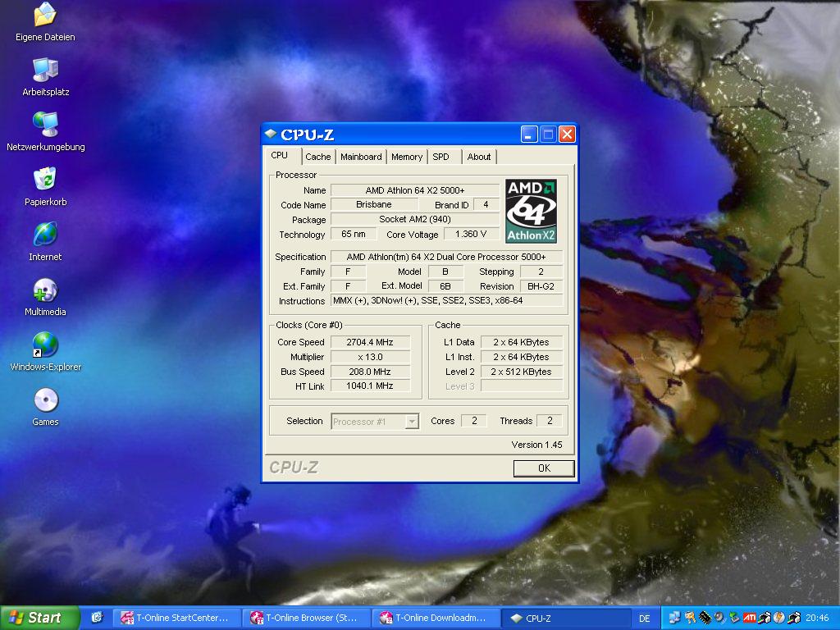Click the Instructions field MMX, 3DNow!, SSE

tap(447, 300)
